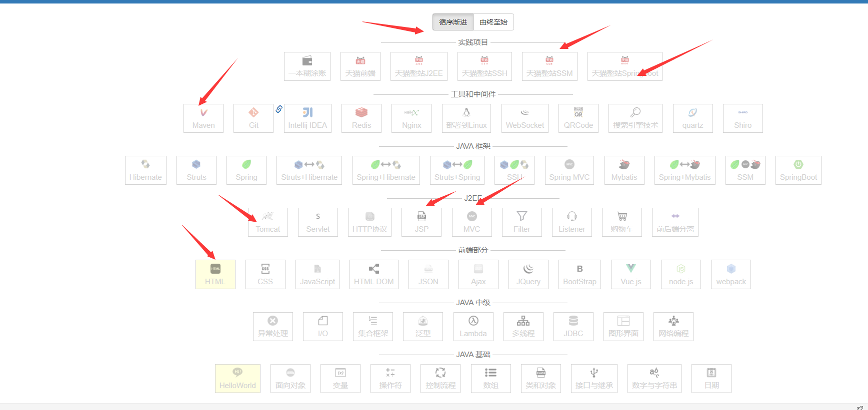Open the Ajax tutorial card
This screenshot has width=868, height=410.
click(x=478, y=274)
